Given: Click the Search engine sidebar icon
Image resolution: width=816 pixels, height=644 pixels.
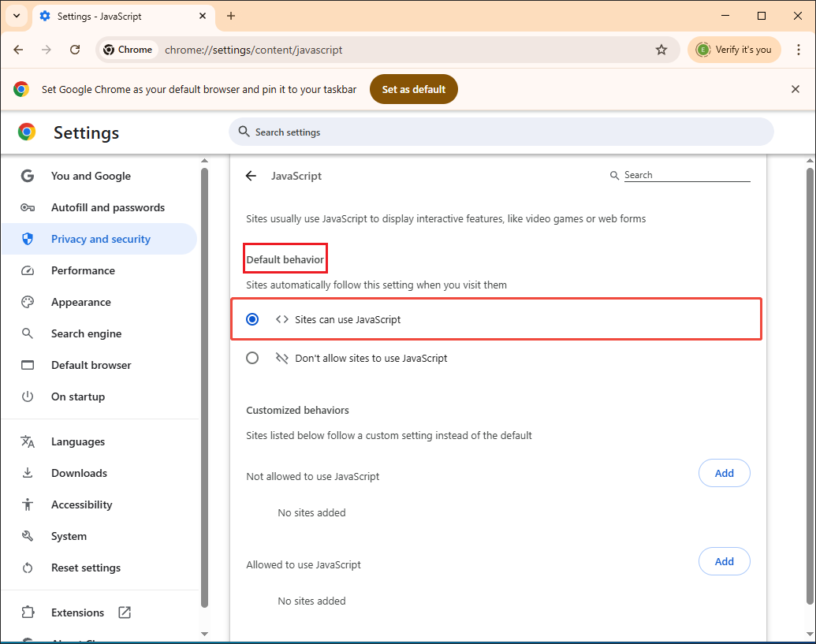Looking at the screenshot, I should (28, 333).
